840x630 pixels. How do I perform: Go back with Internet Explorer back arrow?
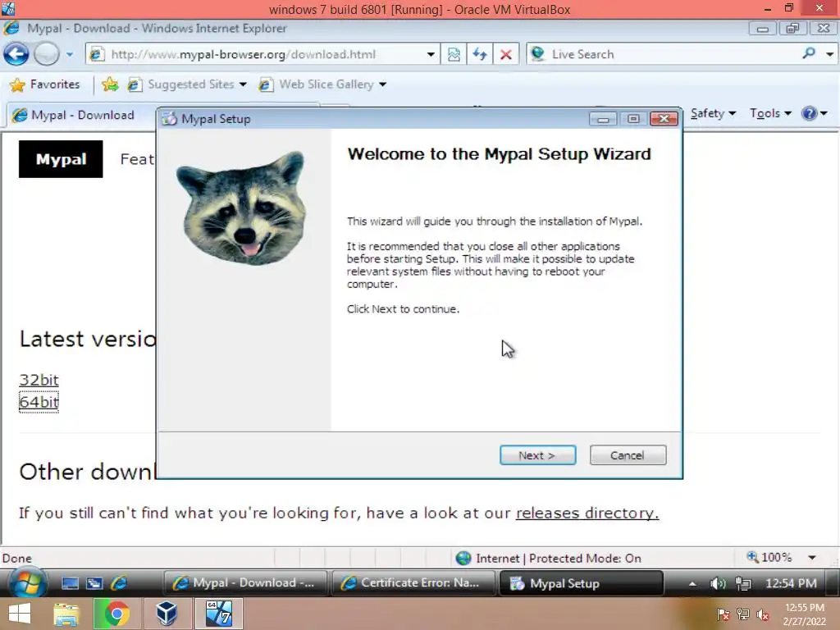16,54
